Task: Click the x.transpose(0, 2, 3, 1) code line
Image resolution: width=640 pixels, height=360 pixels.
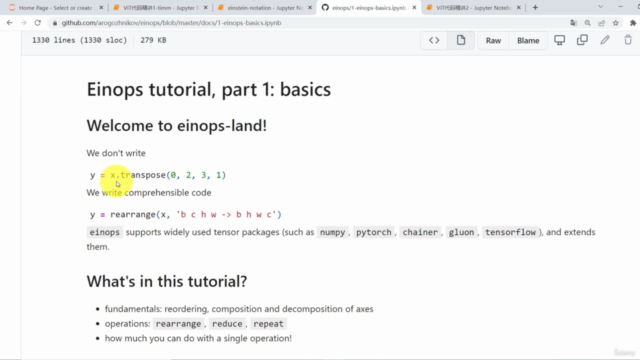Action: pos(158,175)
